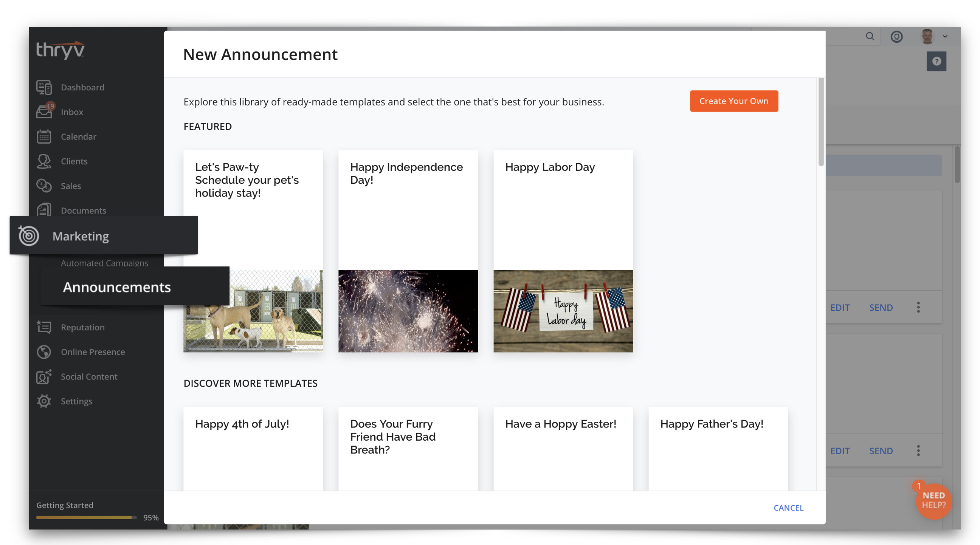Click the support headset icon in header
This screenshot has height=545, width=980.
point(897,37)
